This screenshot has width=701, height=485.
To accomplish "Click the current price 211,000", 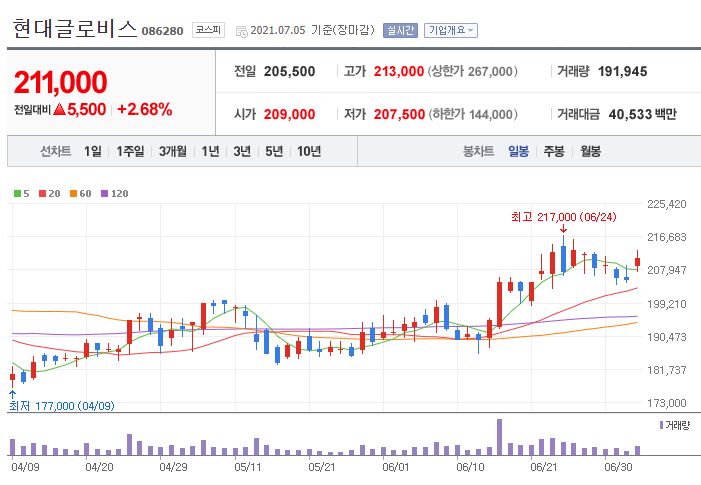I will pyautogui.click(x=60, y=82).
